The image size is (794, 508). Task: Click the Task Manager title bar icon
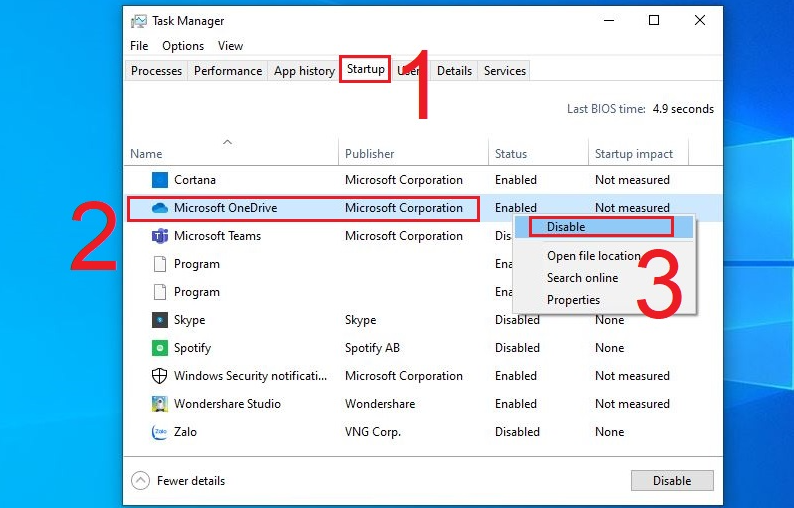click(x=139, y=21)
